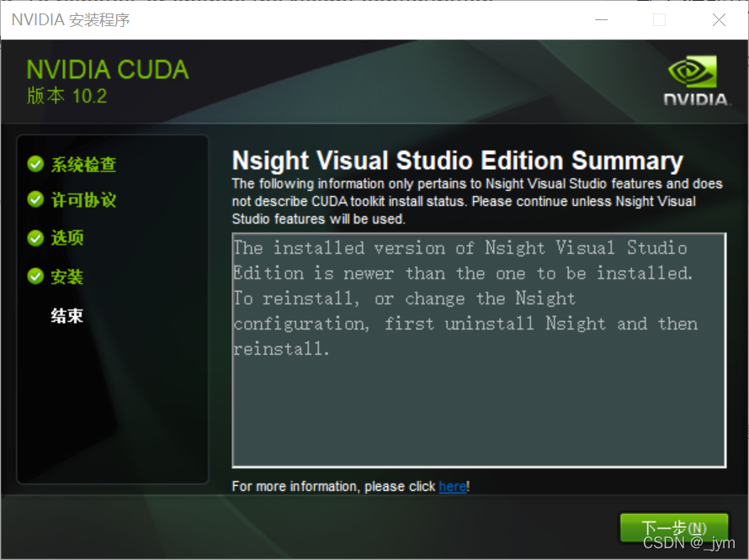This screenshot has height=560, width=749.
Task: Click the NVIDIA 安装程序 title bar text
Action: click(71, 19)
